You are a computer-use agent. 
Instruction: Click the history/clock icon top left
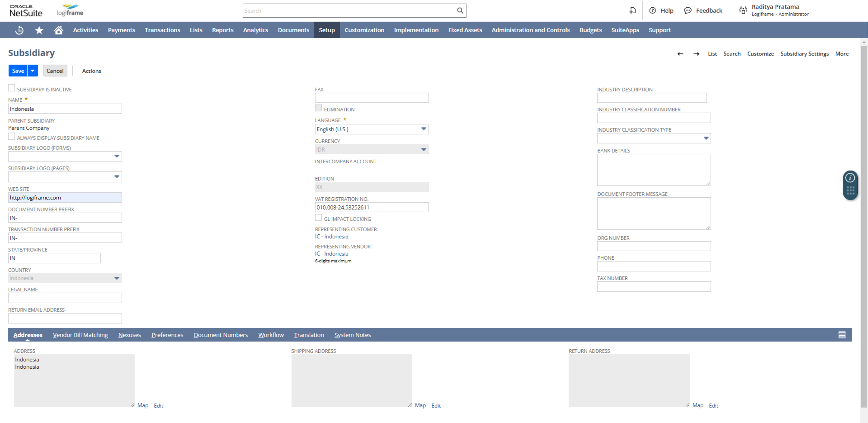pos(19,30)
